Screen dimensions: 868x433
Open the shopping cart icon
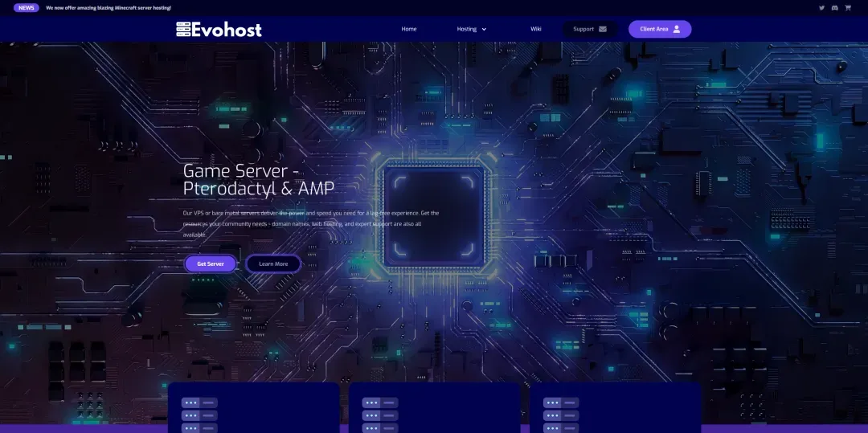pos(848,8)
